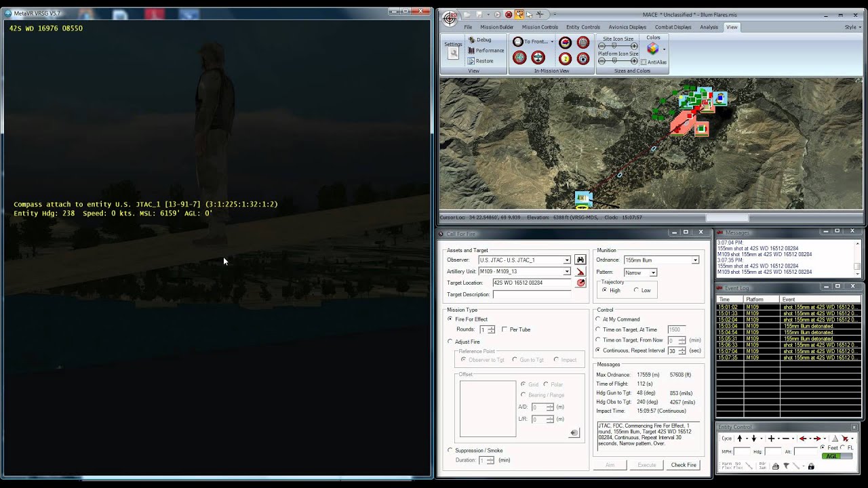
Task: Open the Ordnance dropdown
Action: (695, 260)
